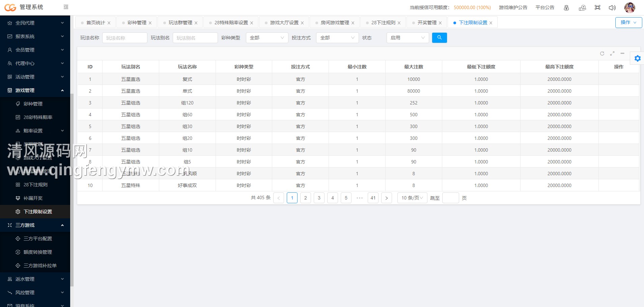Go to page 3 in pagination
Image resolution: width=644 pixels, height=307 pixels.
coord(319,198)
